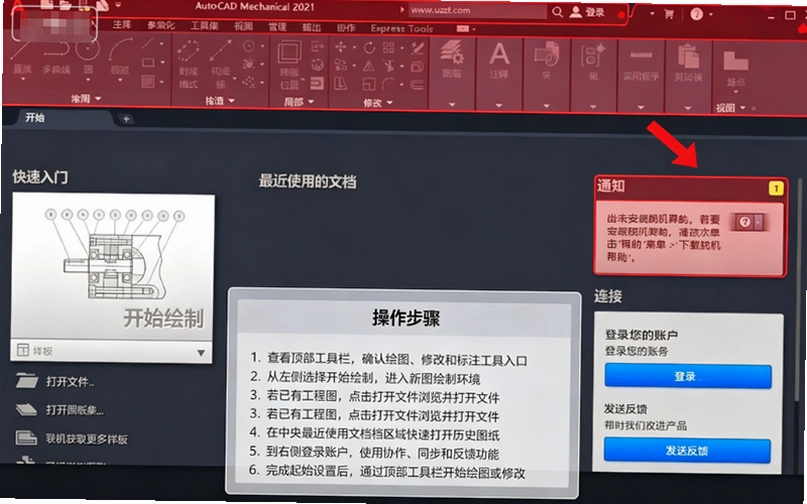Open the shopping cart icon in title bar

[669, 14]
